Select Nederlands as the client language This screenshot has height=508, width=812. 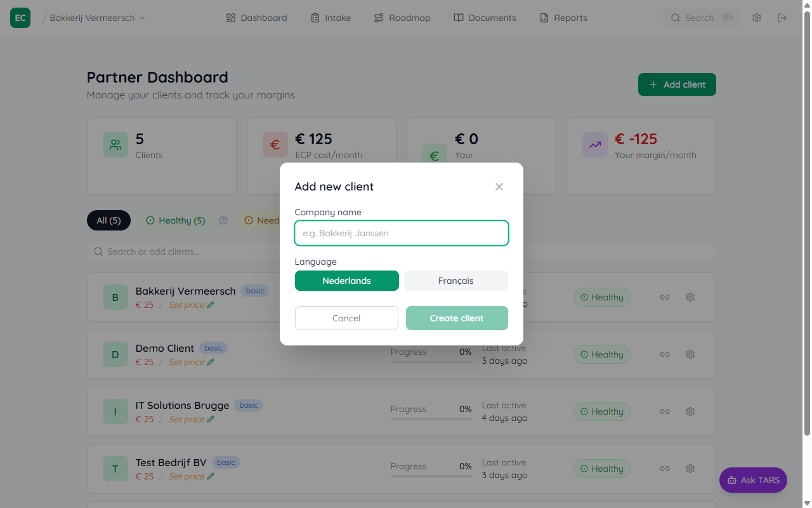346,281
